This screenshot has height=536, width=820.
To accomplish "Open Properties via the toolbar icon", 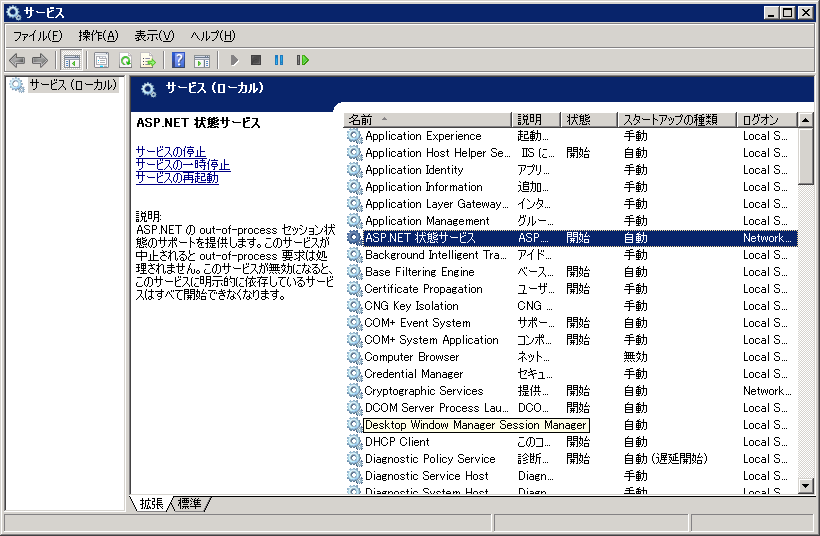I will pyautogui.click(x=101, y=60).
